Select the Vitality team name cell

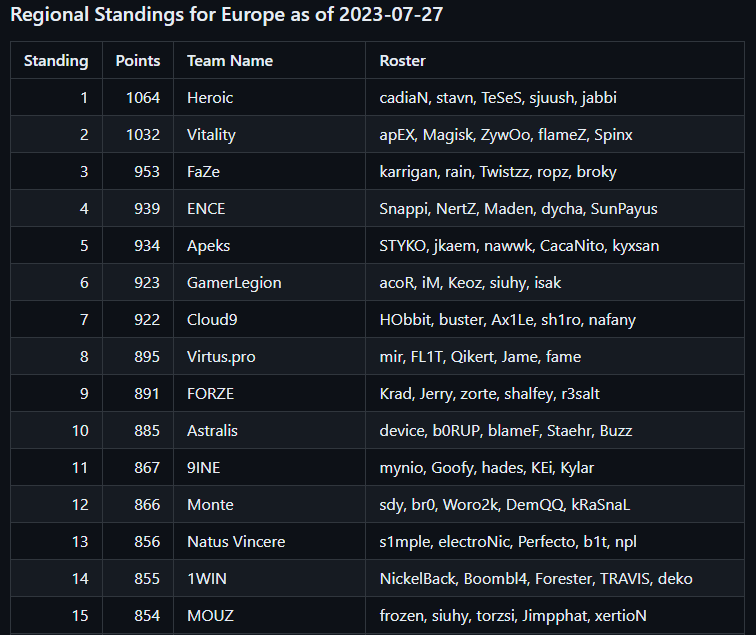point(269,135)
